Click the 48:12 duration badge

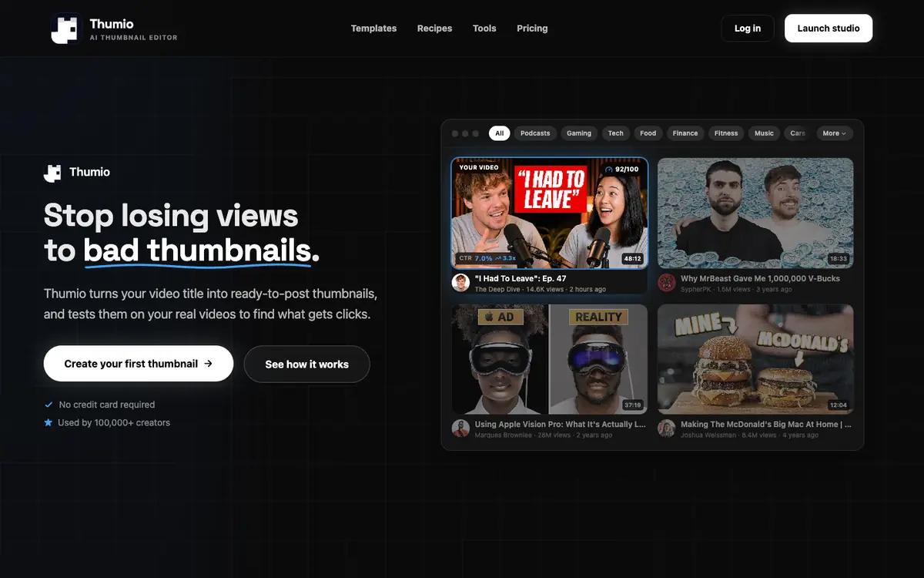633,259
